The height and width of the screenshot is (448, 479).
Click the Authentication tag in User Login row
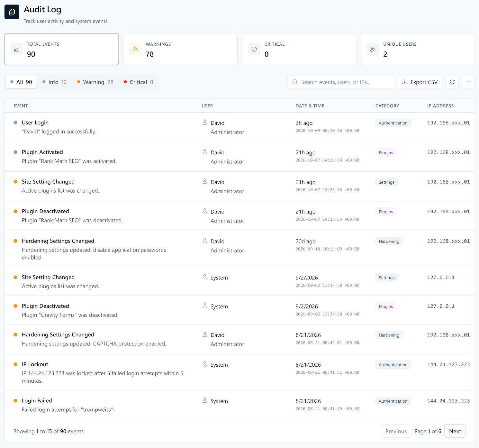tap(393, 123)
